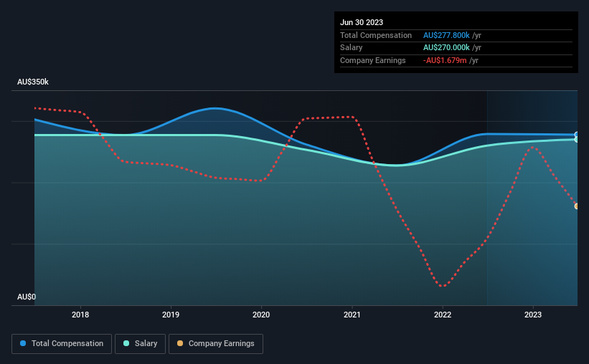Click the -AU$1.679m company earnings value

coord(445,60)
